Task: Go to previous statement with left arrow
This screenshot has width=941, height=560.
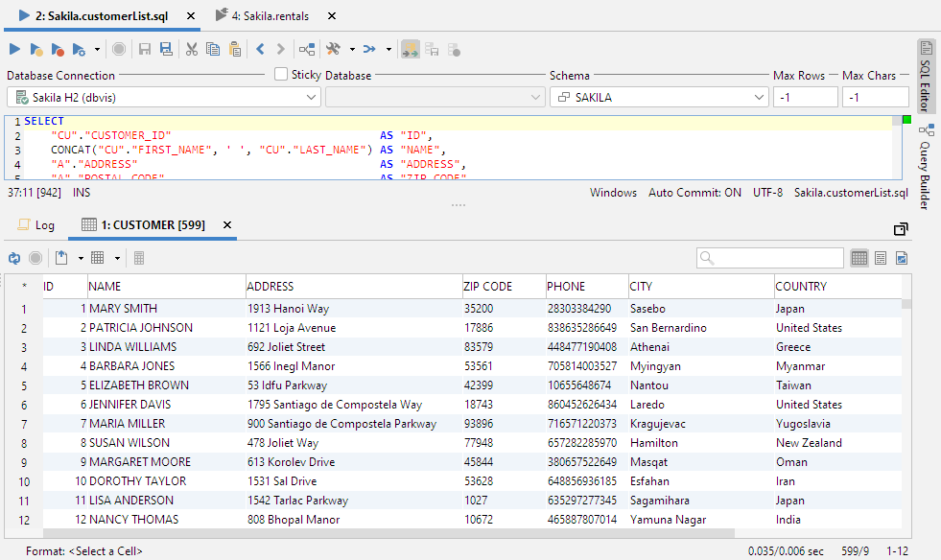Action: 260,49
